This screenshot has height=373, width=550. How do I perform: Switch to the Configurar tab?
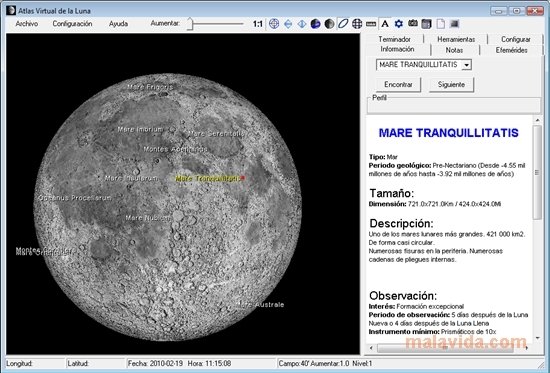point(516,39)
